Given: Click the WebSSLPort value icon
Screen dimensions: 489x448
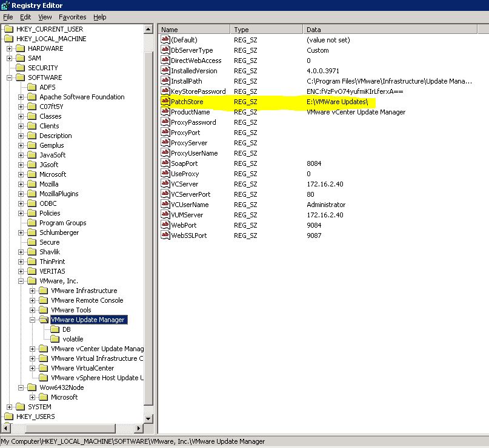Looking at the screenshot, I should pyautogui.click(x=165, y=235).
